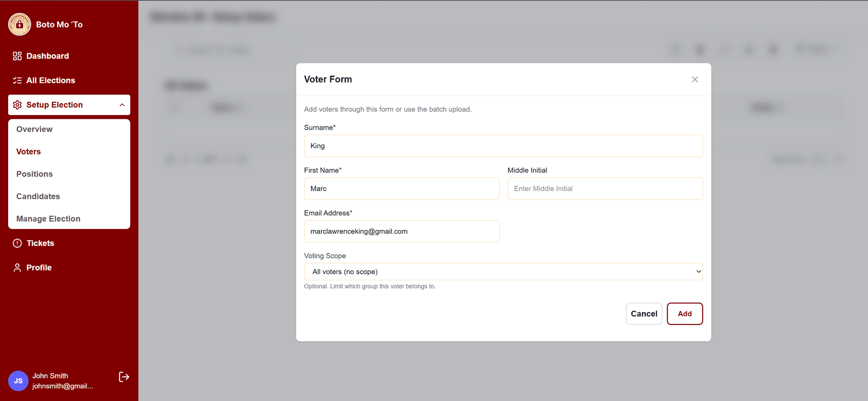Click the Tickets alert icon
Image resolution: width=868 pixels, height=401 pixels.
[17, 243]
